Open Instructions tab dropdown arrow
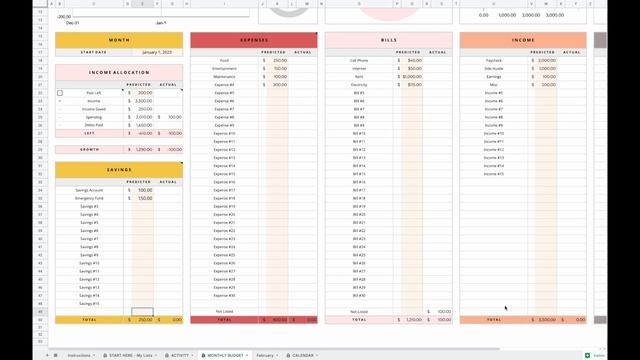The width and height of the screenshot is (640, 360). coord(94,356)
